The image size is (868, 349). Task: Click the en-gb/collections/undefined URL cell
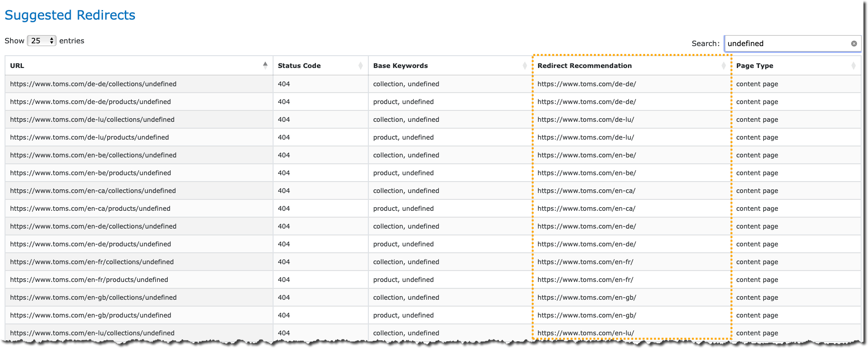pyautogui.click(x=93, y=297)
